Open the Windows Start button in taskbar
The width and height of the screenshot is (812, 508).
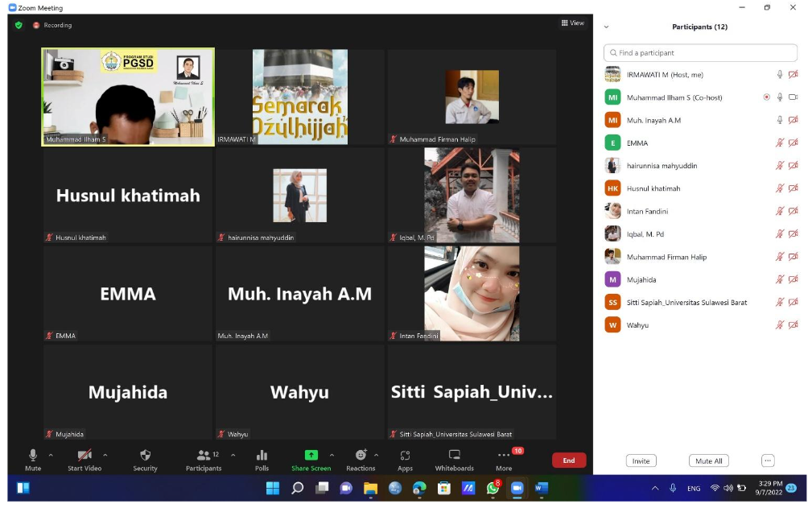coord(272,488)
